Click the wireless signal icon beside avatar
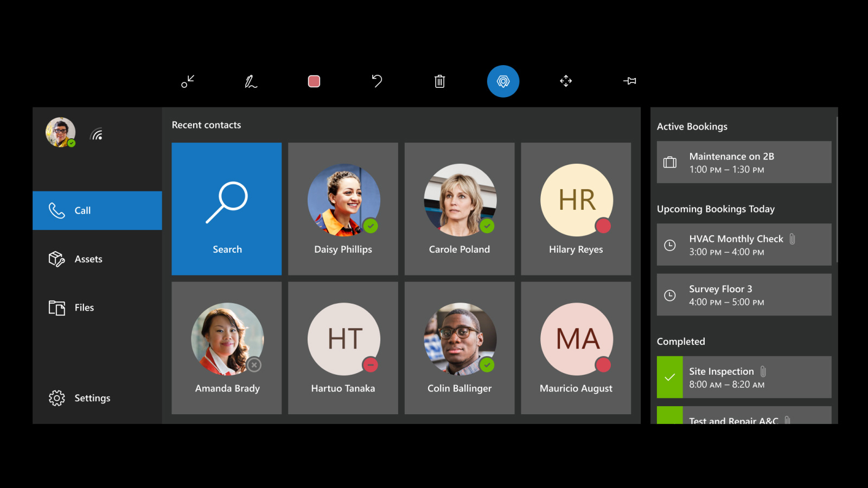Viewport: 868px width, 488px height. 97,134
